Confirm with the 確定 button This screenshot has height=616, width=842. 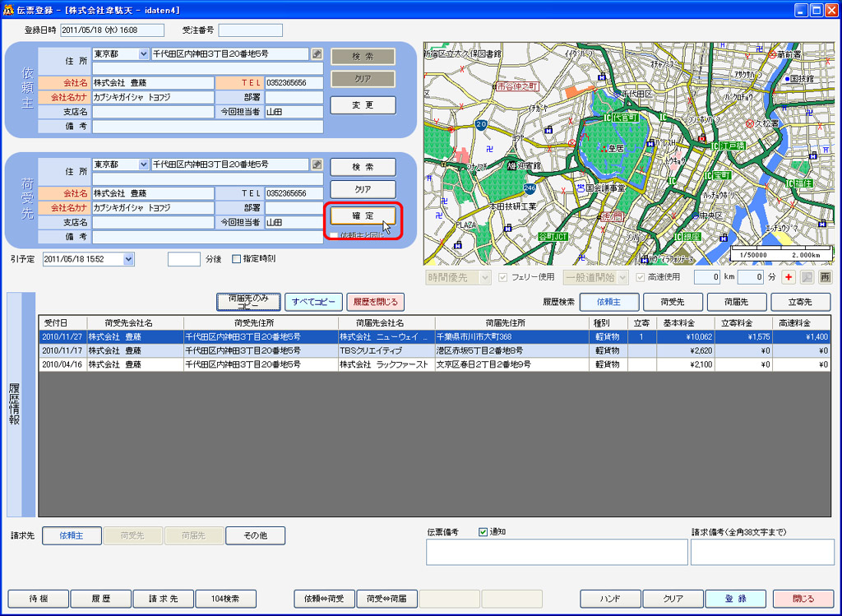click(x=363, y=216)
